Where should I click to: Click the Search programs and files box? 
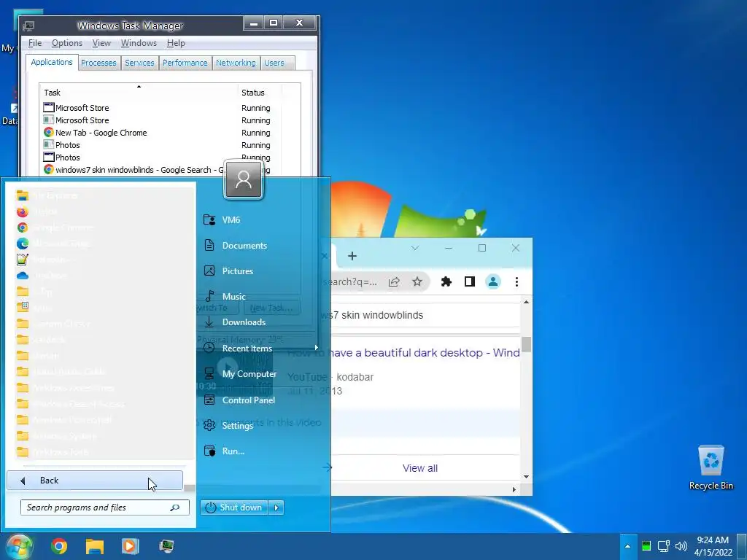(105, 507)
